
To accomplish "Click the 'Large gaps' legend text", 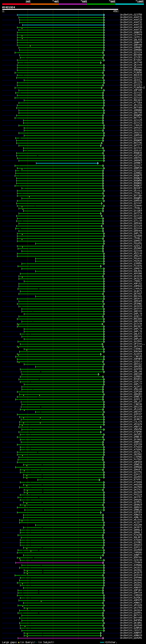I will 10,642.
